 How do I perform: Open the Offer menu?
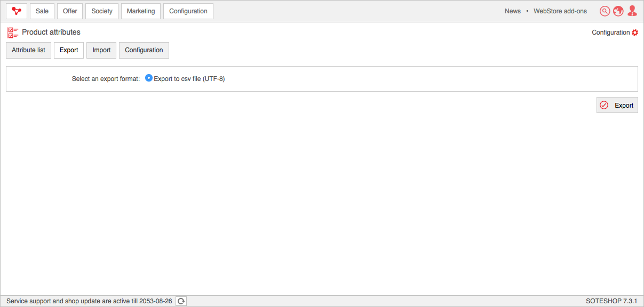[x=70, y=11]
